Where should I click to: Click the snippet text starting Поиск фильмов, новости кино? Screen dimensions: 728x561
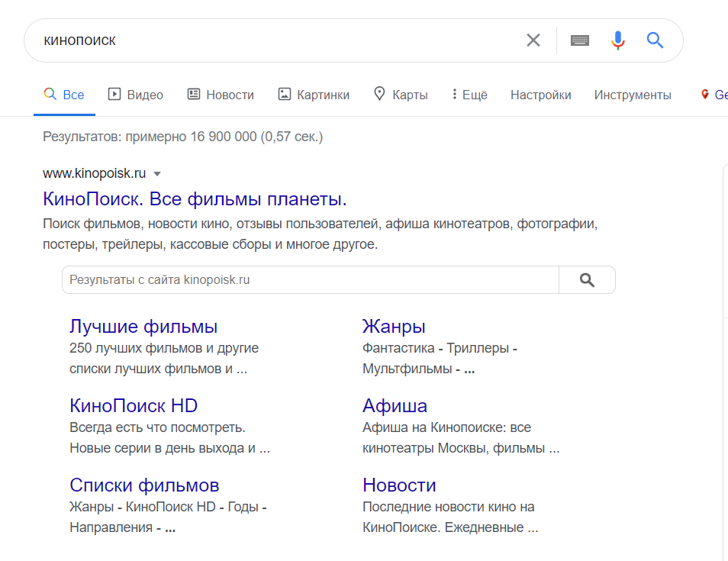[320, 234]
